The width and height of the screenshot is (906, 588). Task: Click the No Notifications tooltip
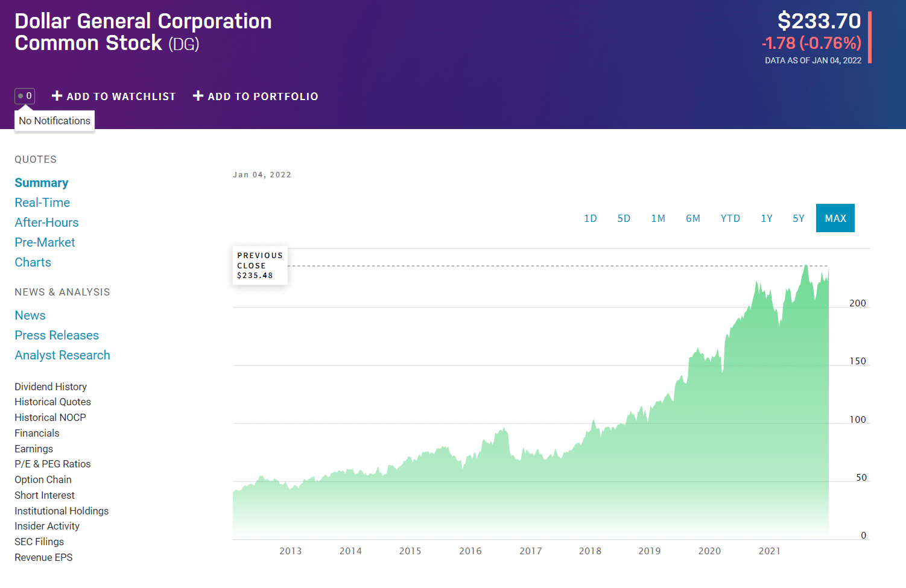click(54, 121)
